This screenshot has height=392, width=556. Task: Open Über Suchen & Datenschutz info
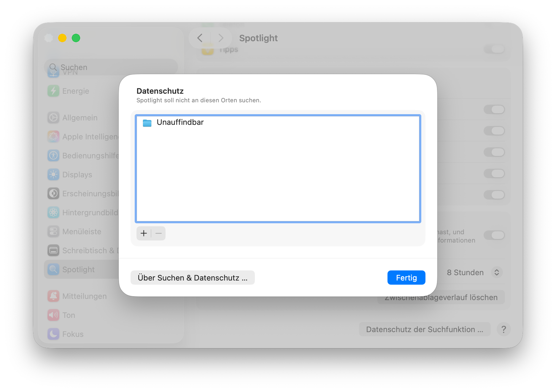[x=193, y=278]
